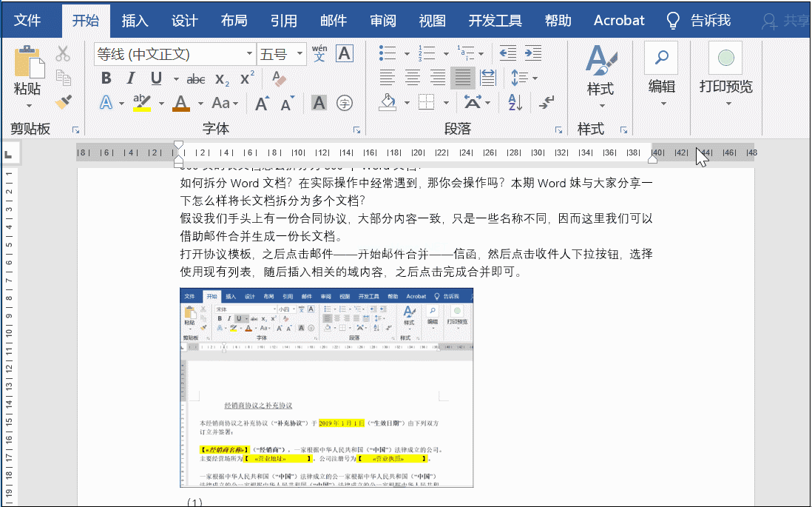Image resolution: width=812 pixels, height=507 pixels.
Task: Open line spacing options
Action: (x=524, y=78)
